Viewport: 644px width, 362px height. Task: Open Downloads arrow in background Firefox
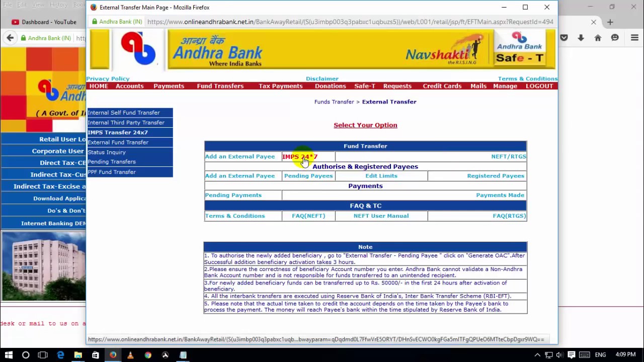point(581,38)
